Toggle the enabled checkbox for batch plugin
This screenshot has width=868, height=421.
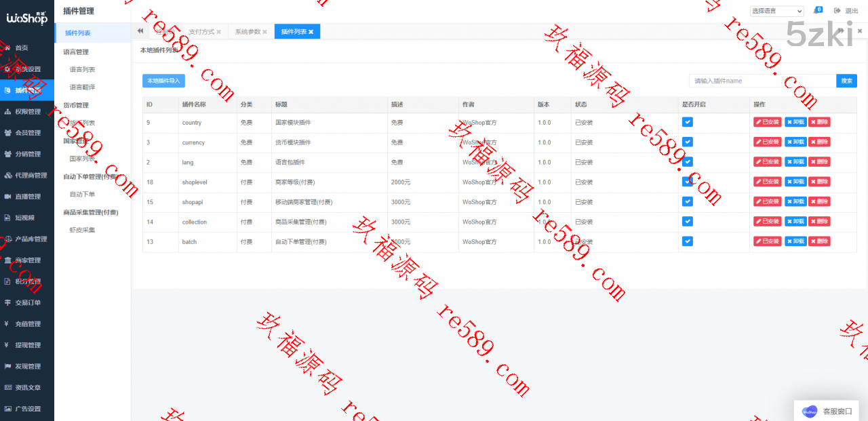pos(688,241)
